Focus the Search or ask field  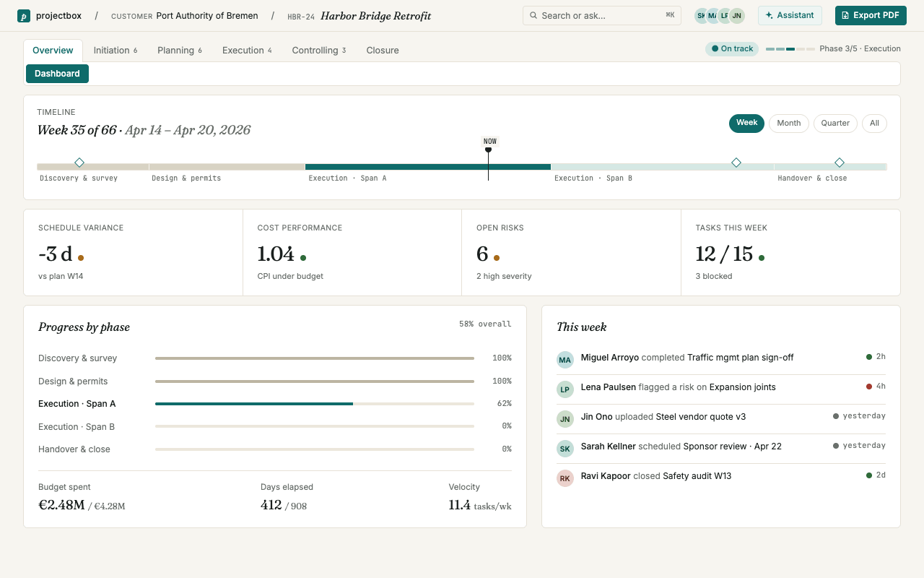pyautogui.click(x=602, y=15)
